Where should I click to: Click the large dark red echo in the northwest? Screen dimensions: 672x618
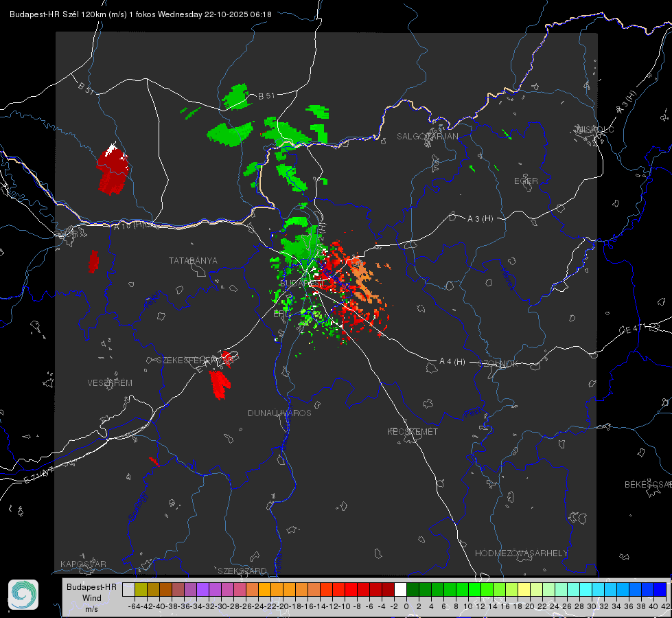pos(113,169)
